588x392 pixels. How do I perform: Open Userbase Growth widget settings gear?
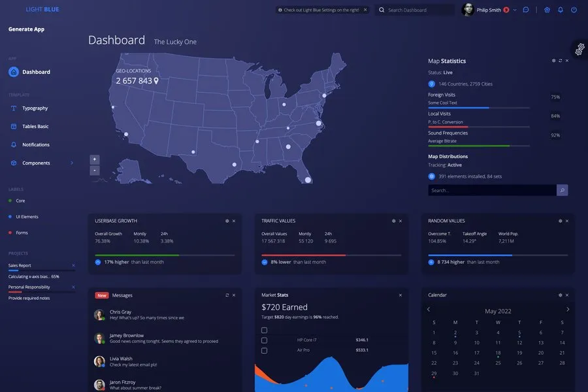227,221
